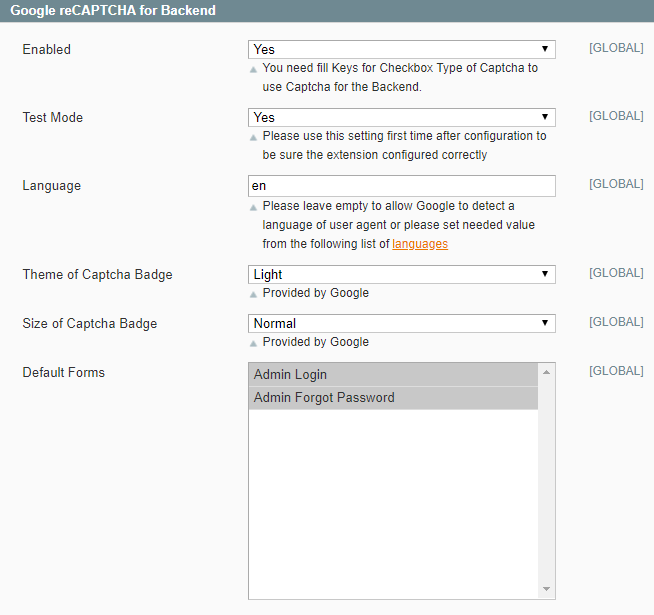Open the Enabled dropdown
This screenshot has height=615, width=654.
(401, 49)
